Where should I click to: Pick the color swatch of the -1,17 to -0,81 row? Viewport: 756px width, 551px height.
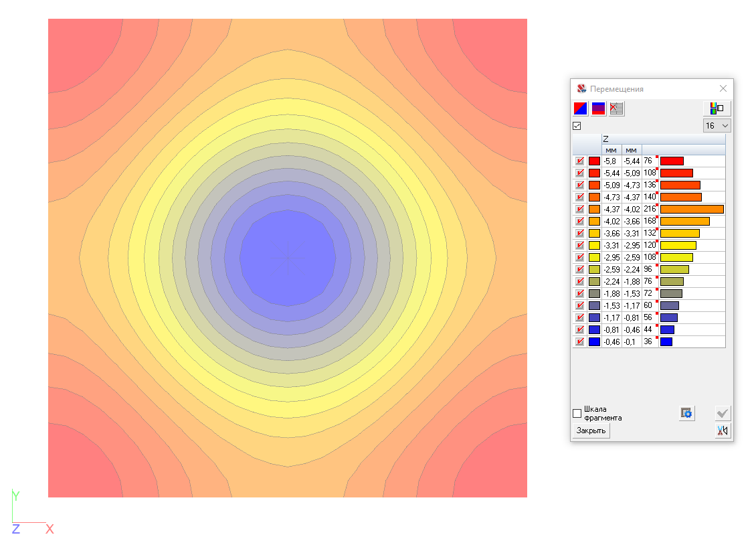[595, 318]
